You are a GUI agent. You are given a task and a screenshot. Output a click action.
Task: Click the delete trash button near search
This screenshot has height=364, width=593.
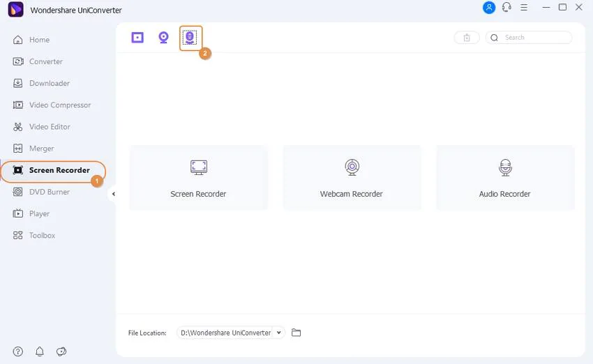tap(467, 38)
